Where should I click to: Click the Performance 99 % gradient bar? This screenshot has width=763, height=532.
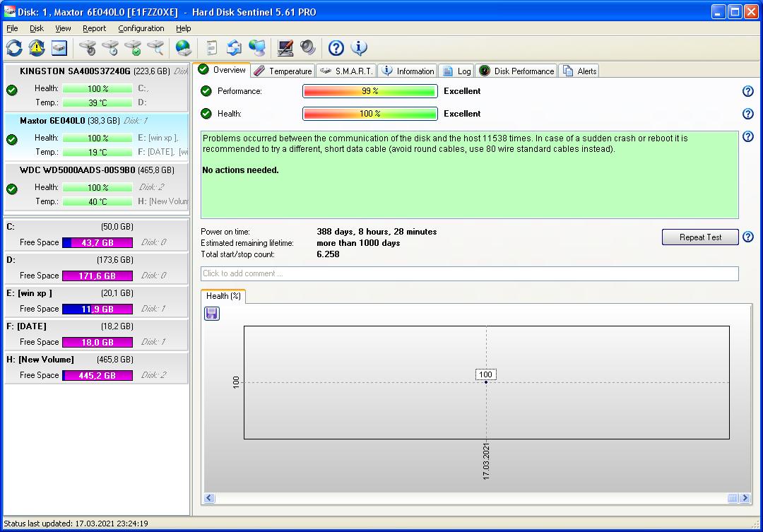tap(369, 91)
